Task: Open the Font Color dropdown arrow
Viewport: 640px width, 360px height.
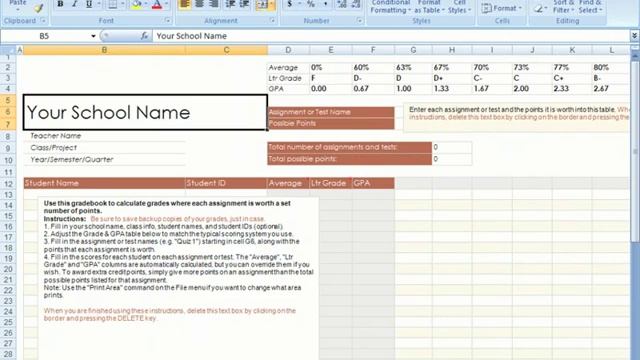Action: pyautogui.click(x=166, y=4)
